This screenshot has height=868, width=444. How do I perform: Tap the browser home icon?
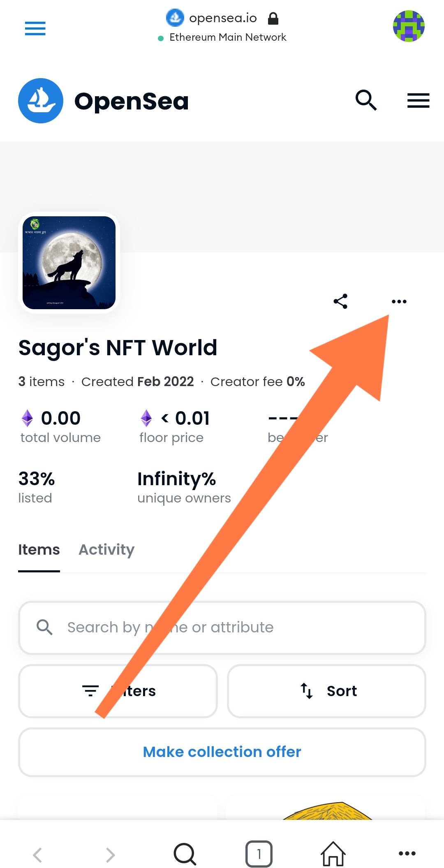pos(333,854)
